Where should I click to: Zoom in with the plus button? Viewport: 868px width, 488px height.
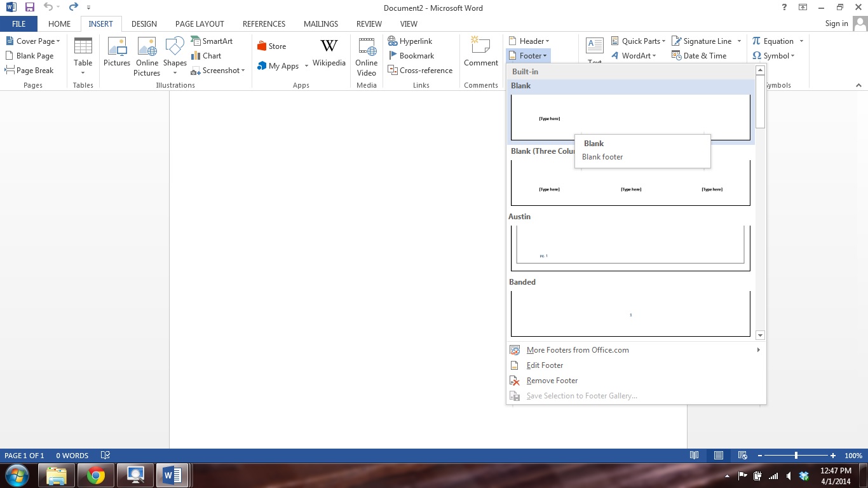(833, 456)
